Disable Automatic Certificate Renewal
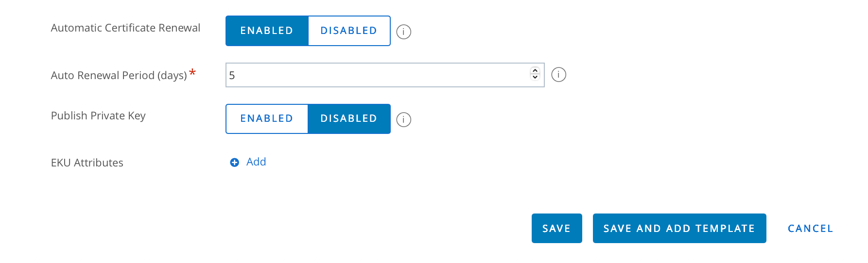Viewport: 868px width, 263px height. click(x=349, y=31)
